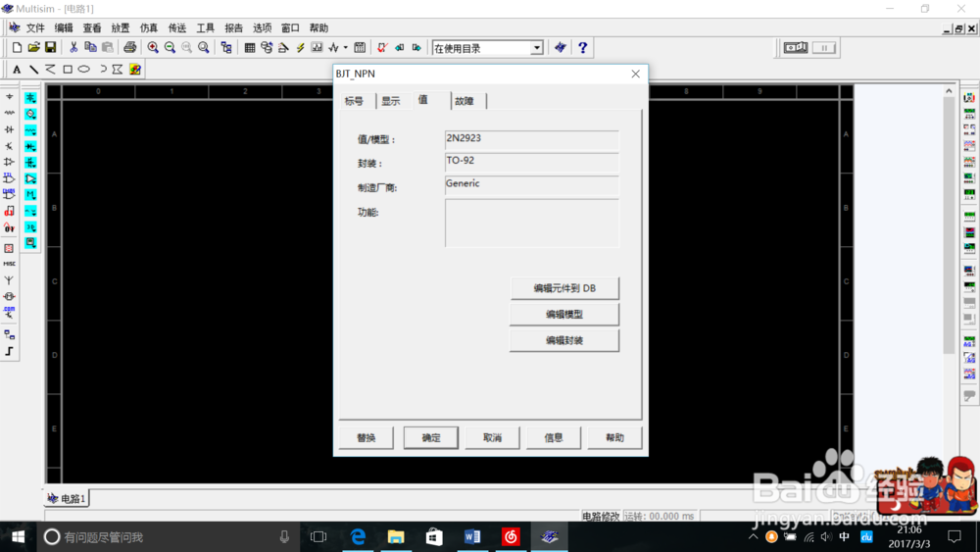Viewport: 980px width, 552px height.
Task: Open the in-use component list dropdown
Action: [x=537, y=48]
